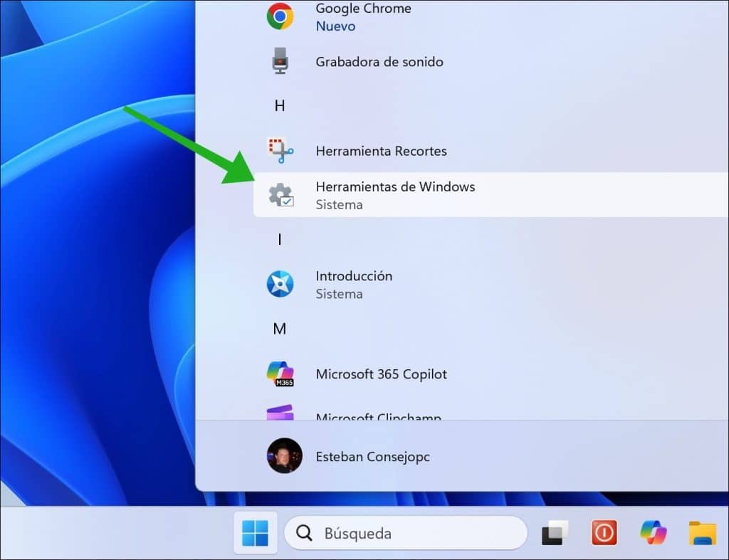
Task: Click Esteban Consejopc profile picture
Action: pos(285,455)
